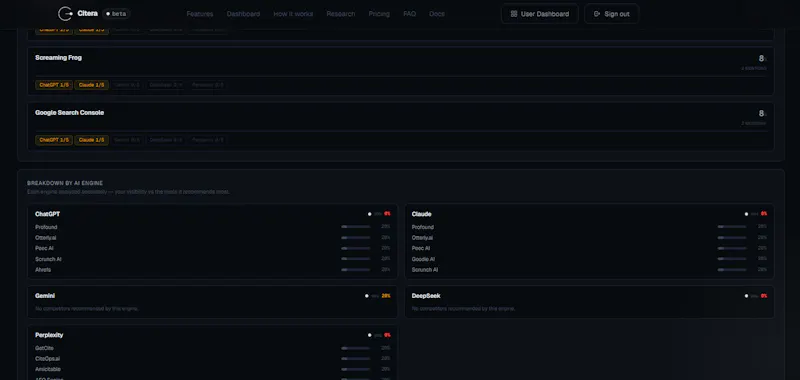Select the ChatGPT engine card title
The height and width of the screenshot is (380, 800).
click(47, 214)
